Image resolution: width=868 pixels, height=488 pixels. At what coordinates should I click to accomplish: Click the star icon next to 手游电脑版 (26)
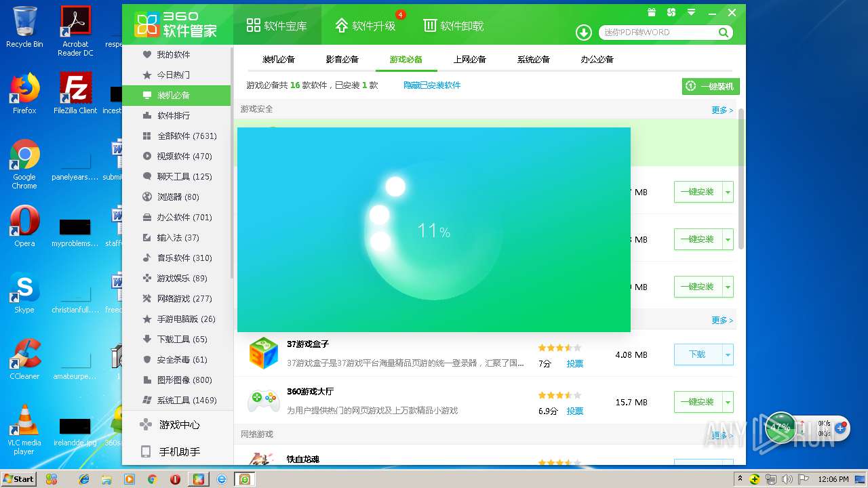click(x=146, y=319)
